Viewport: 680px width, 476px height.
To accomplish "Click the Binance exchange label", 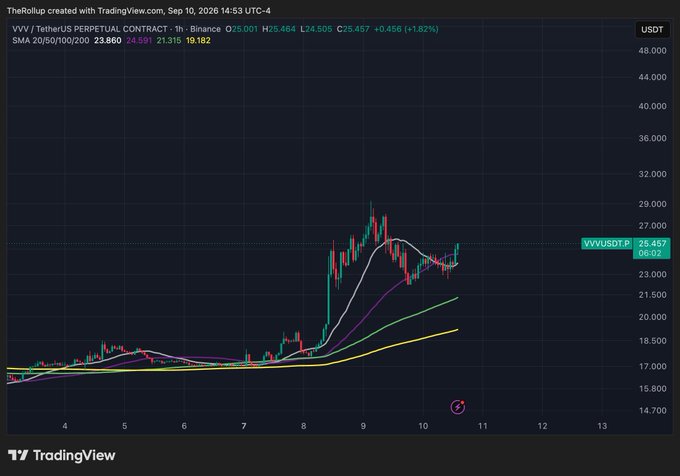I will pyautogui.click(x=205, y=29).
